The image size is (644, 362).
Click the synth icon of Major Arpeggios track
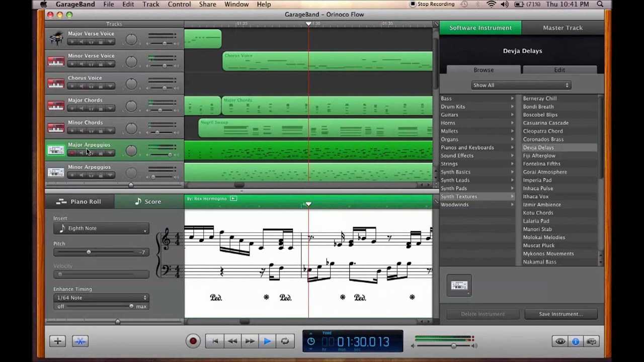(x=56, y=150)
